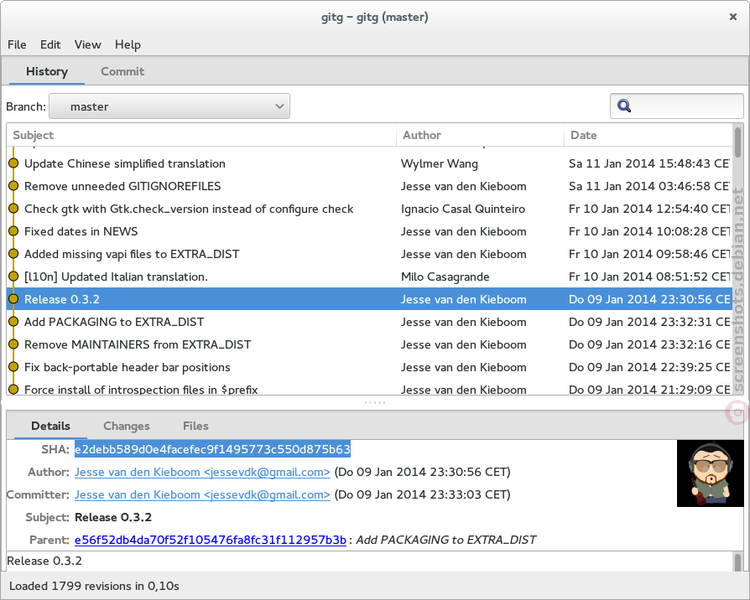The image size is (750, 600).
Task: Click commit node beside 'Remove unneeded GITIGNOREFILES'
Action: point(13,186)
